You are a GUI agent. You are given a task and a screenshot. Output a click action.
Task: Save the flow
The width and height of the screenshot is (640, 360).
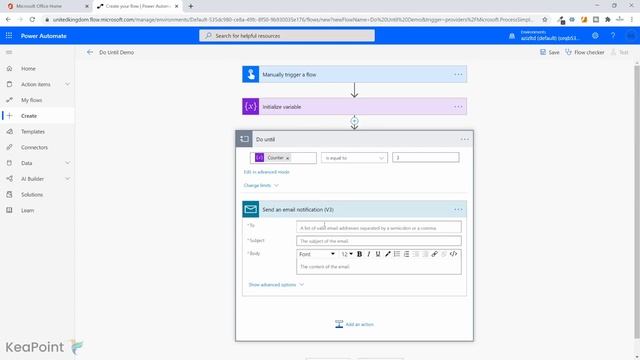(549, 52)
